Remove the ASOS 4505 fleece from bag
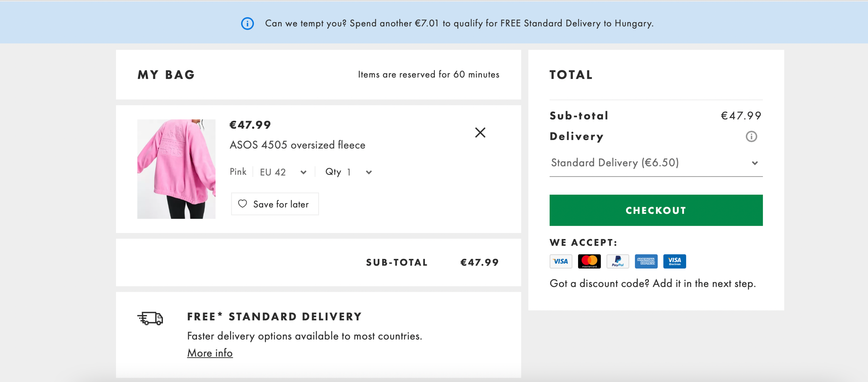 [480, 133]
